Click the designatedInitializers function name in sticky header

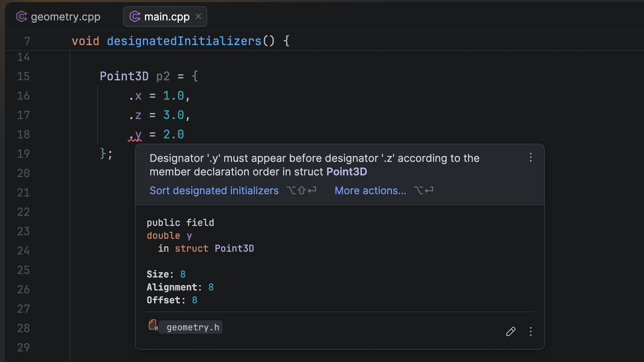(x=184, y=41)
